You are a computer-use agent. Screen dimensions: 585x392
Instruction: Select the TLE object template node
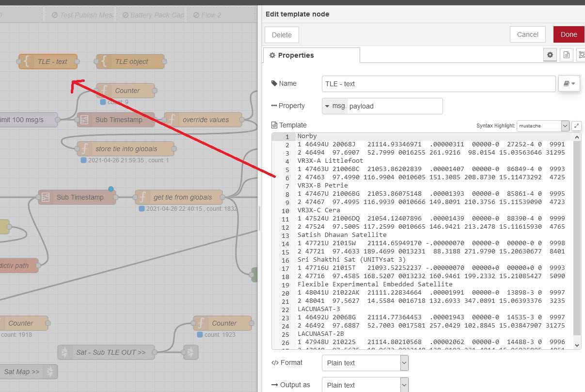click(131, 62)
